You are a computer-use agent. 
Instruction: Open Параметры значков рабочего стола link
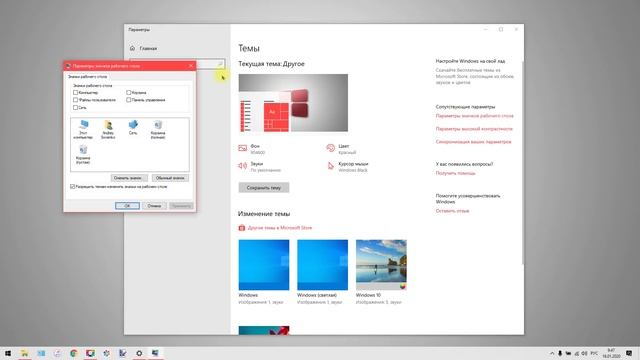pyautogui.click(x=475, y=116)
